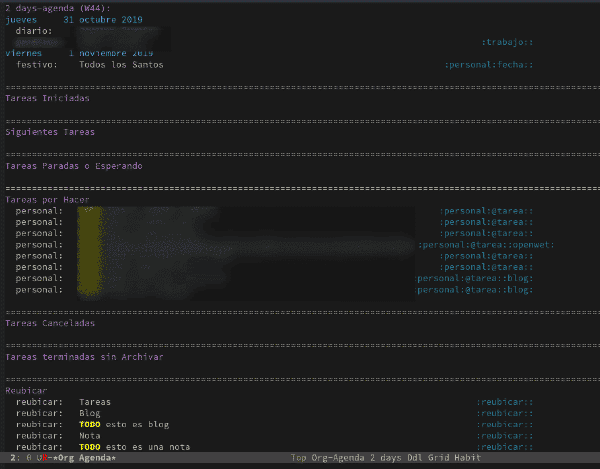600x469 pixels.
Task: Open the 'Todos los Santos' festivo entry
Action: pos(121,65)
